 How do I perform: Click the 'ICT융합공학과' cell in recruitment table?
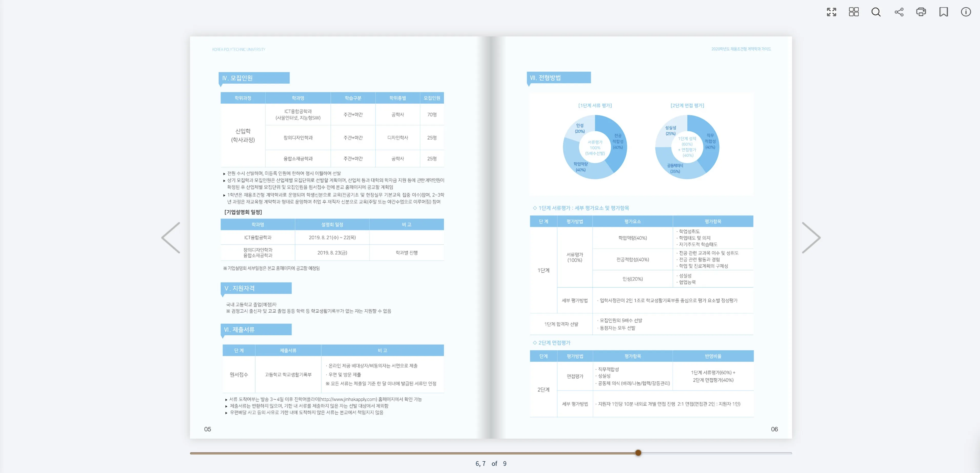(298, 115)
